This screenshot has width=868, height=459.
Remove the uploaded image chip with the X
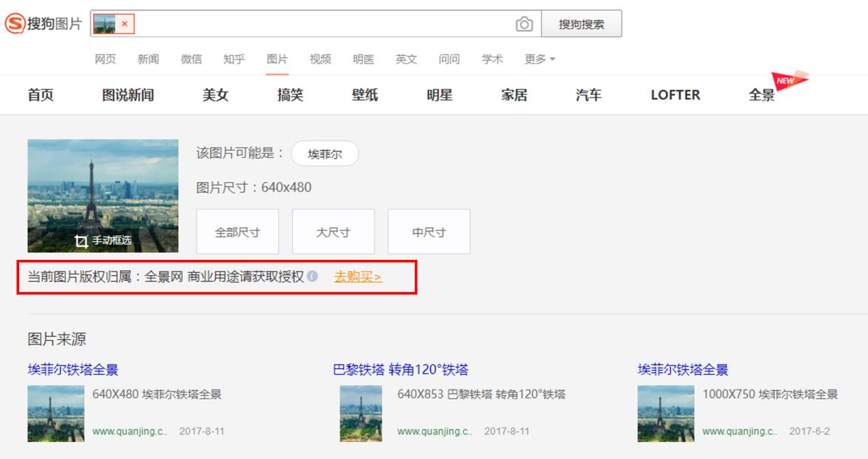pos(123,23)
